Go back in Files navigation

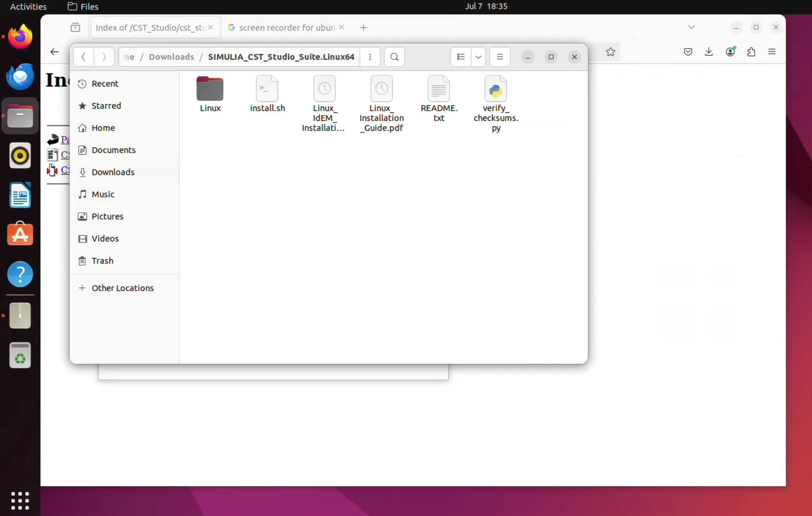[x=83, y=57]
